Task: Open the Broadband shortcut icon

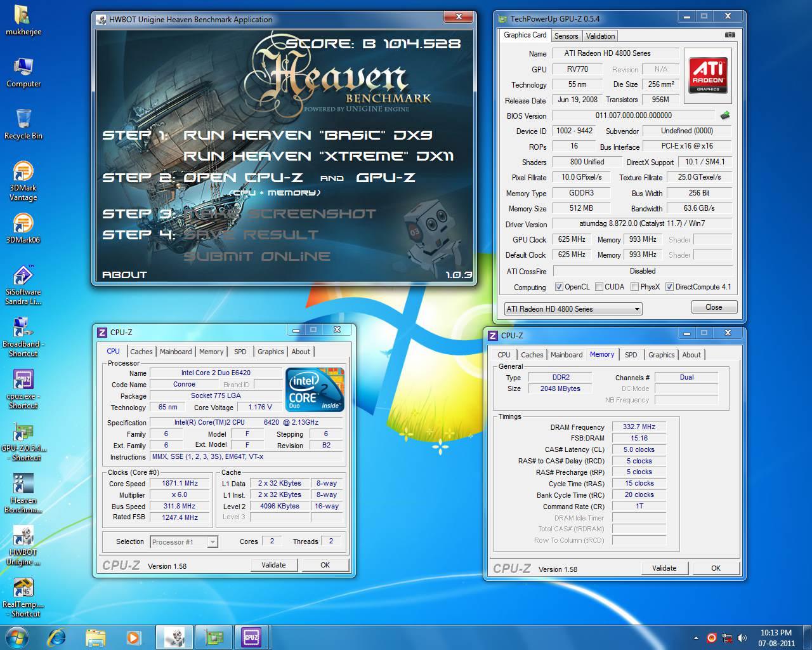Action: pos(23,337)
